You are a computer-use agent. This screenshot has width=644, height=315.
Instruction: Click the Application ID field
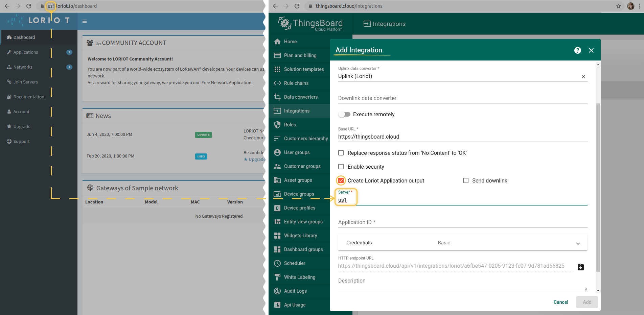(x=463, y=222)
